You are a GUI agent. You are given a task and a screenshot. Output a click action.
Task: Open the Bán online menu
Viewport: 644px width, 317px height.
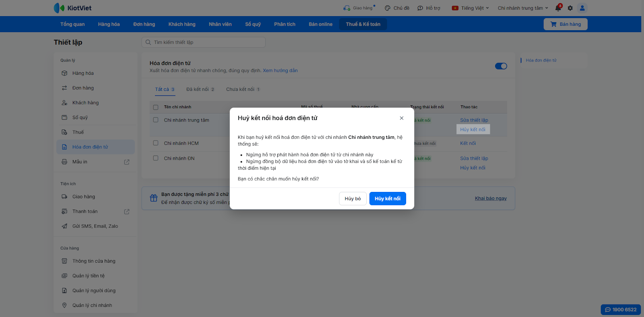321,24
